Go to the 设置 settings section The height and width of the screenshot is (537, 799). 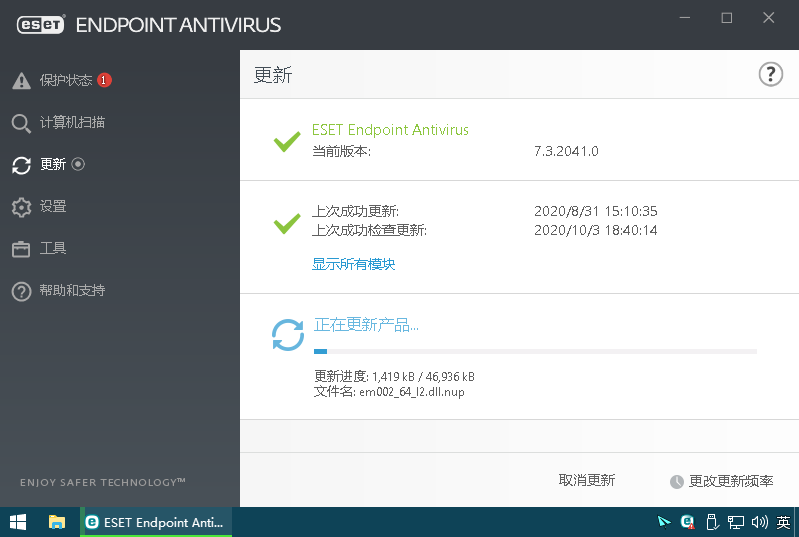(53, 206)
